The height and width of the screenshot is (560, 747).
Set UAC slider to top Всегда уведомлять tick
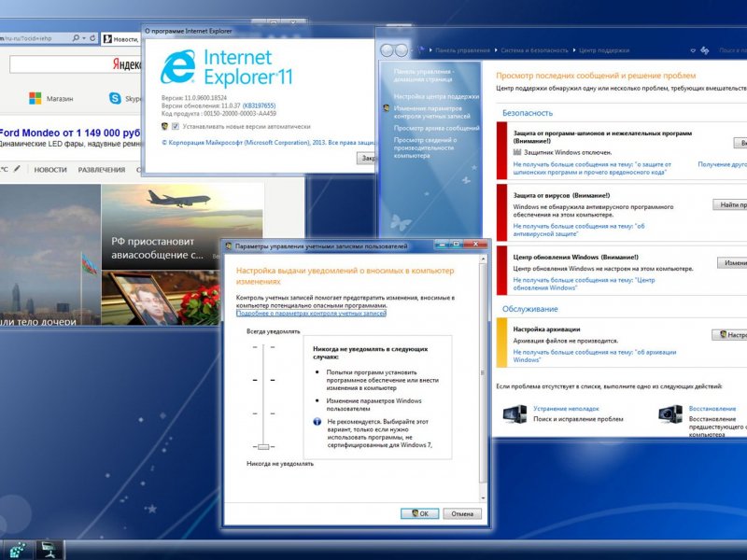pos(263,347)
